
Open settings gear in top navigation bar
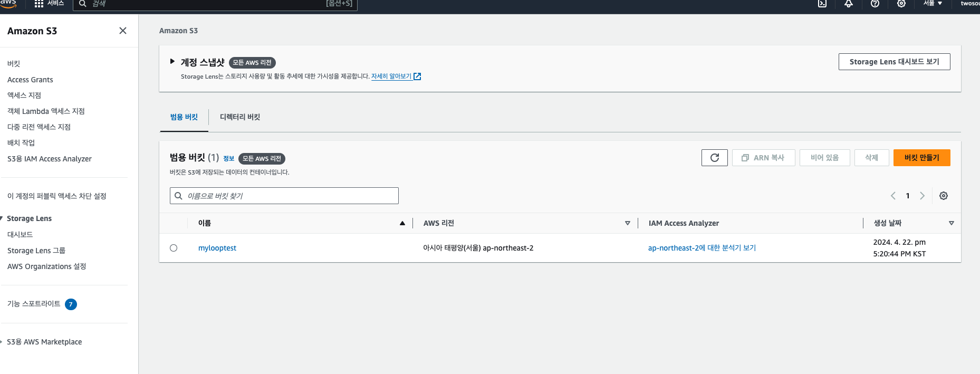click(x=901, y=4)
